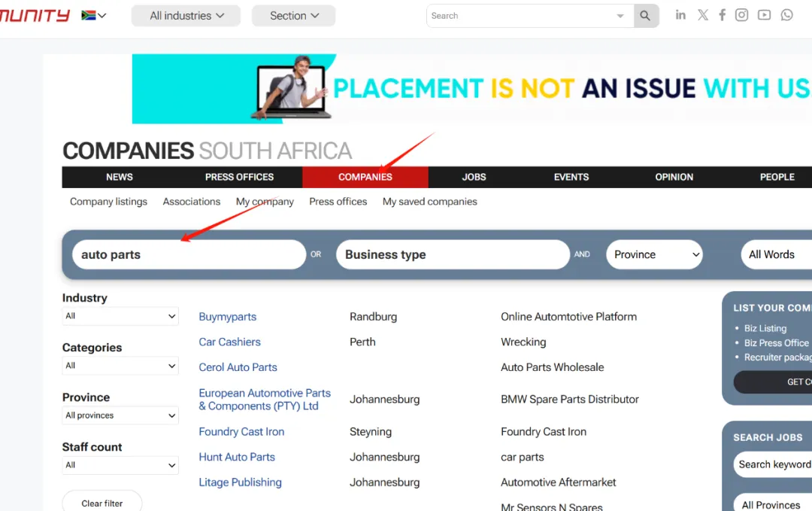The height and width of the screenshot is (511, 812).
Task: Open the All Words dropdown
Action: tap(776, 254)
